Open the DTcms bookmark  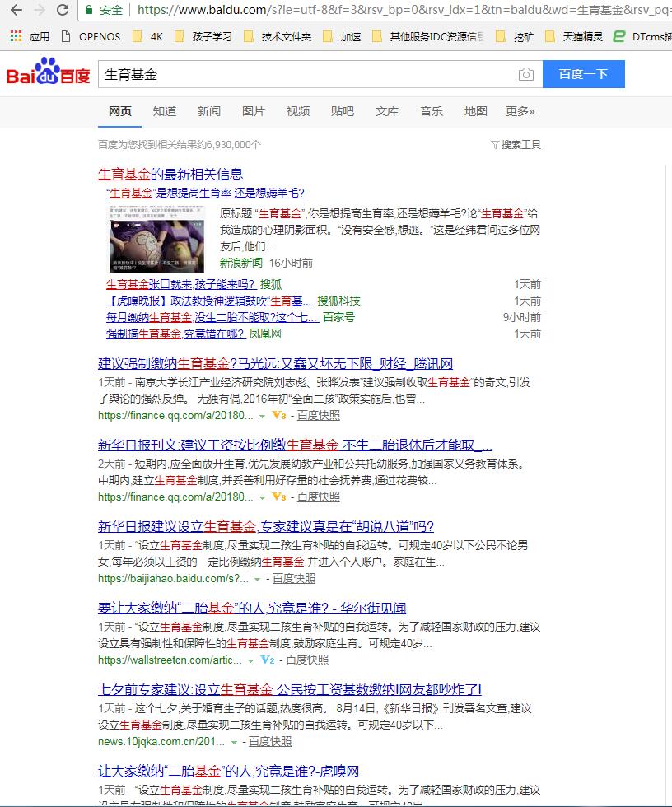tap(642, 36)
